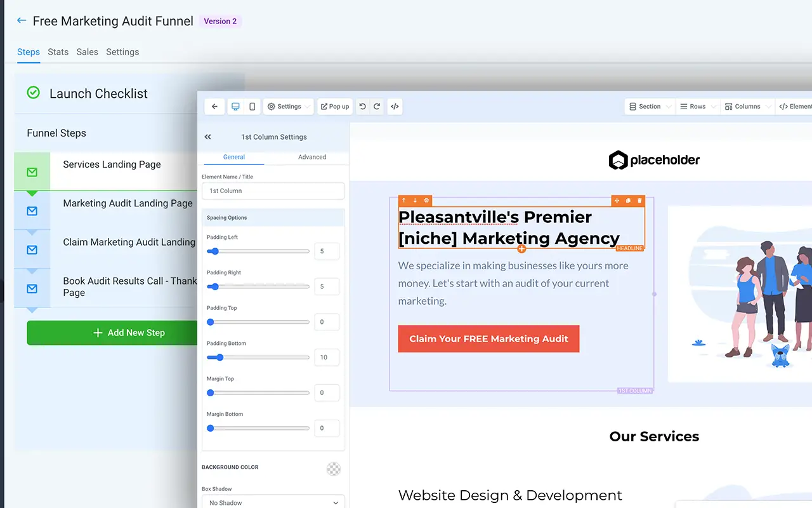
Task: Click the Launch Checklist check icon
Action: tap(33, 93)
